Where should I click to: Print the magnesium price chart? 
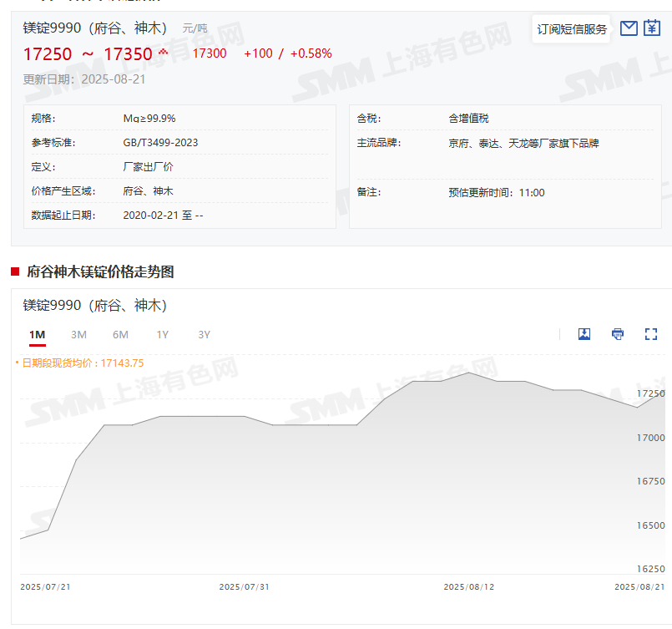click(x=618, y=334)
